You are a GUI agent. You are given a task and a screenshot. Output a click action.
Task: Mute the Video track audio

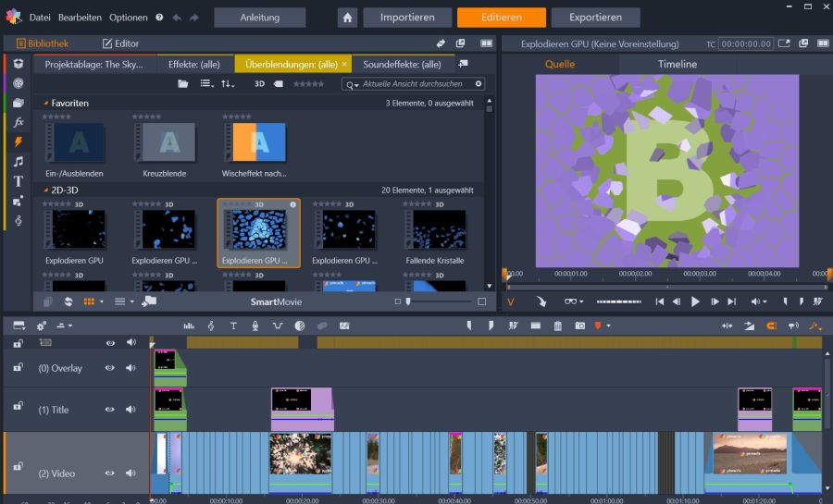pos(131,473)
